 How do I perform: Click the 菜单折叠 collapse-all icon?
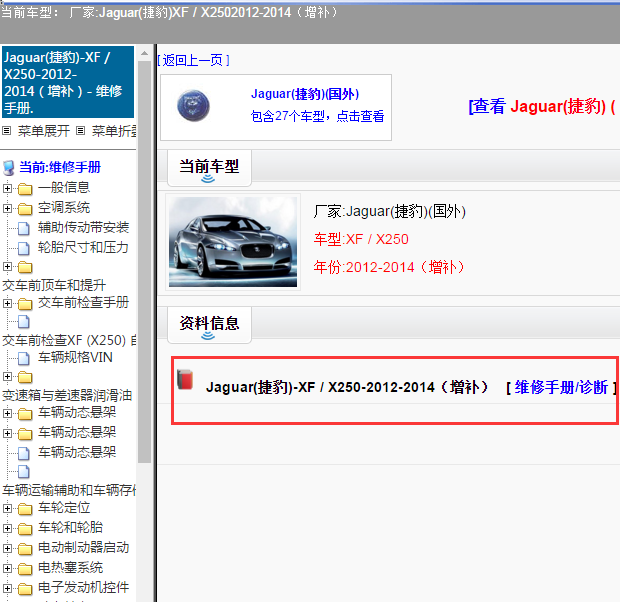pyautogui.click(x=80, y=131)
